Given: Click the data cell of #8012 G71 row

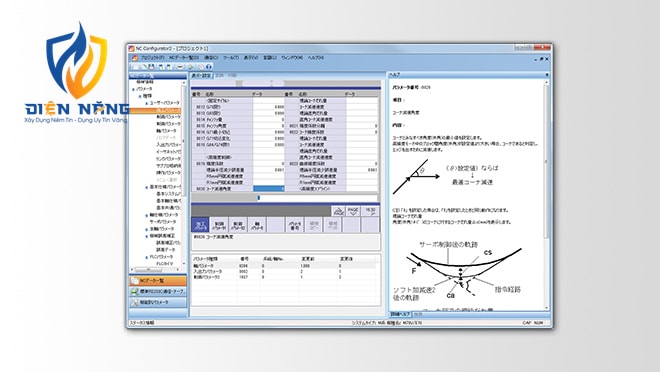Looking at the screenshot, I should (269, 107).
